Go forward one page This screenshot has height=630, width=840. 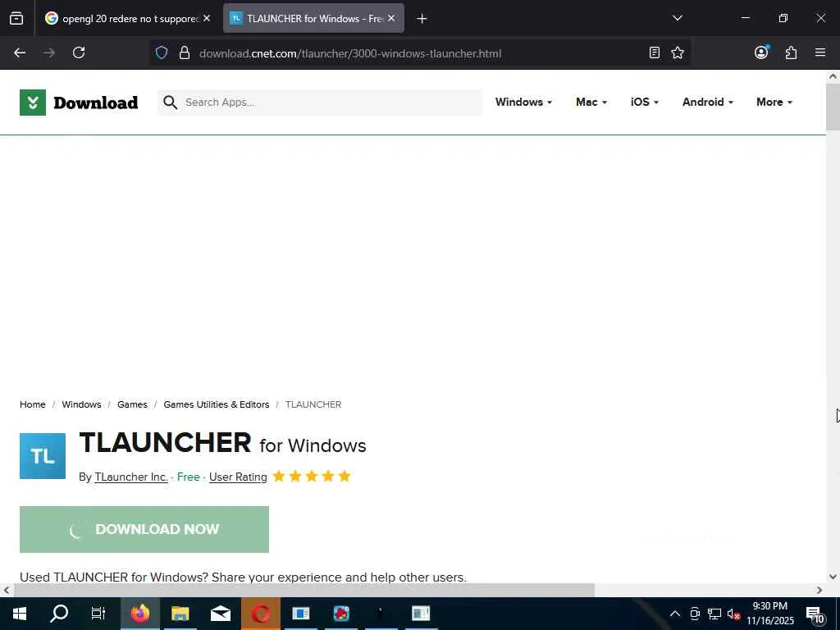pos(49,52)
